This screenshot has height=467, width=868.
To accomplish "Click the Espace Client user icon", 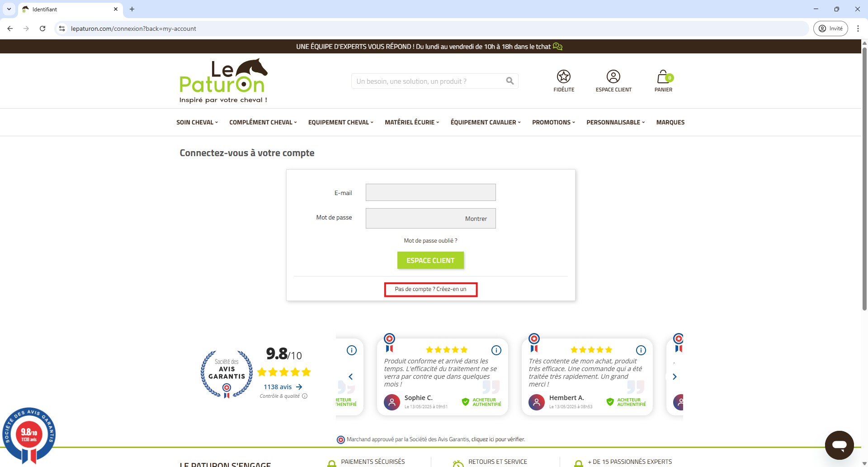I will click(613, 76).
